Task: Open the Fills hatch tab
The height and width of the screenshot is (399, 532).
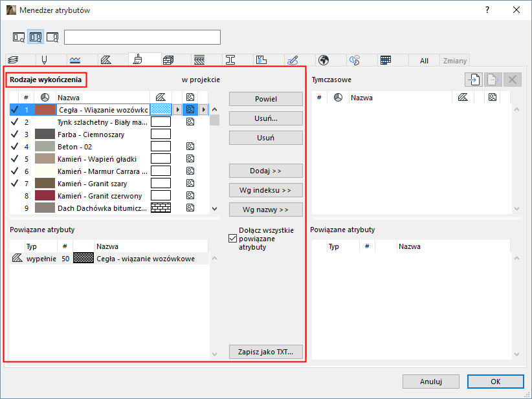Action: tap(106, 60)
